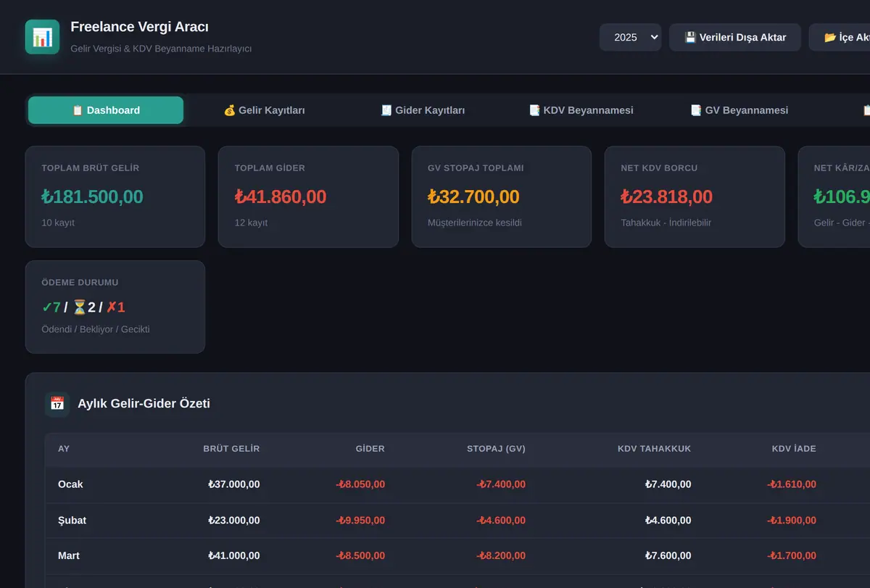
Task: Click Şubat KDV İade -₺1.900,00
Action: pos(792,521)
